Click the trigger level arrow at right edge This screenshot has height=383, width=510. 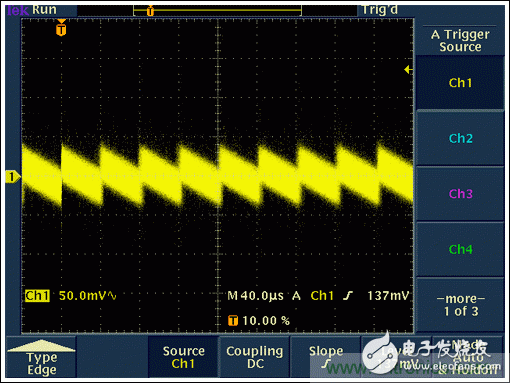(x=408, y=70)
